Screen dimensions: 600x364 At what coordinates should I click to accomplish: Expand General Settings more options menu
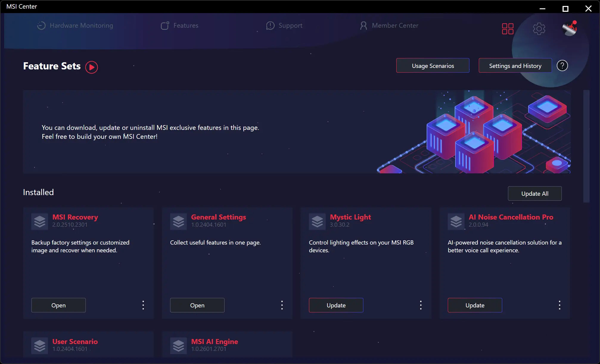pos(282,305)
